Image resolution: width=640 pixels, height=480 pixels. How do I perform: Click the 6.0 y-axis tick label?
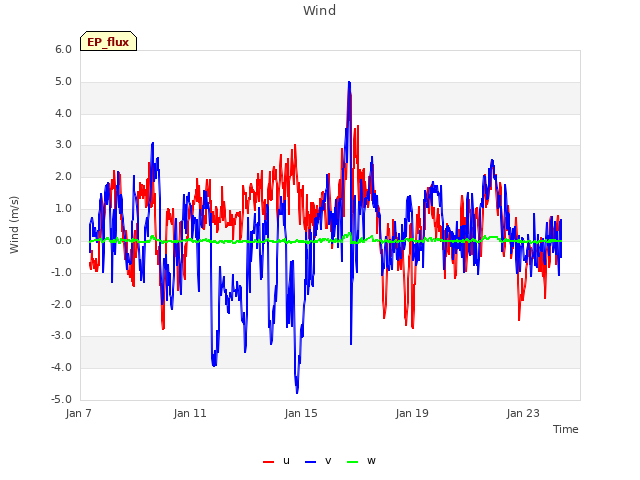click(x=63, y=49)
